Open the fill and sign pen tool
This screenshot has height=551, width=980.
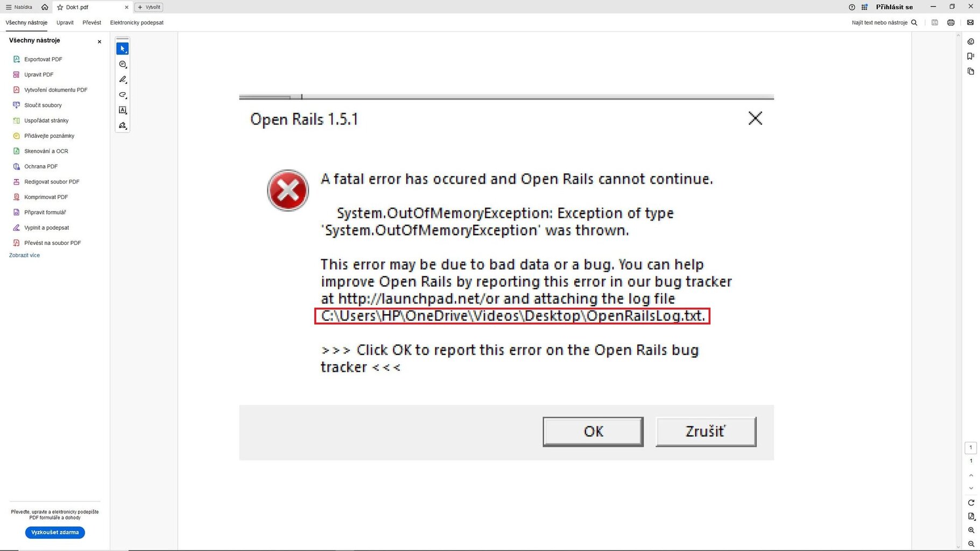tap(123, 126)
